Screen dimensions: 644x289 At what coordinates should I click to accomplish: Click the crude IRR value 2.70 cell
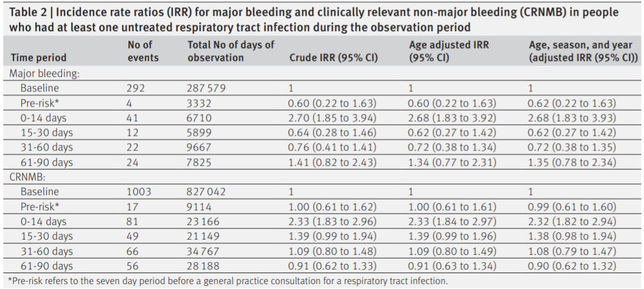coord(332,117)
